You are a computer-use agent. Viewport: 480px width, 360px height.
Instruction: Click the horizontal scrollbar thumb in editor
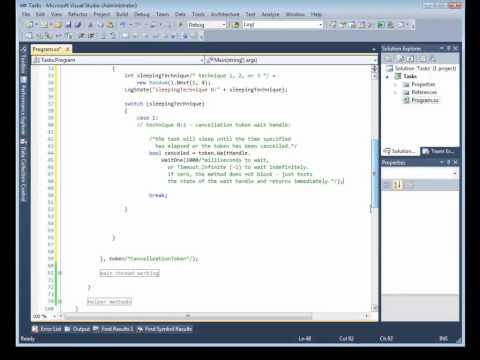coord(188,316)
